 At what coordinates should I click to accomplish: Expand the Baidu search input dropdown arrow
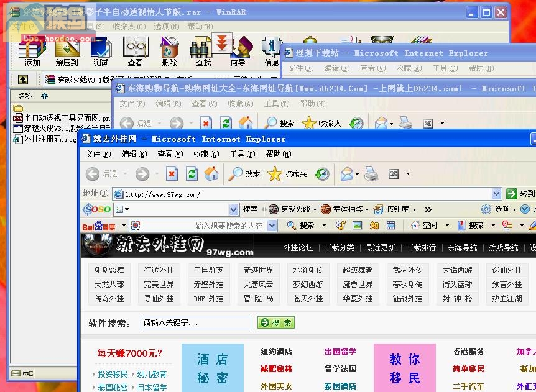(x=272, y=226)
